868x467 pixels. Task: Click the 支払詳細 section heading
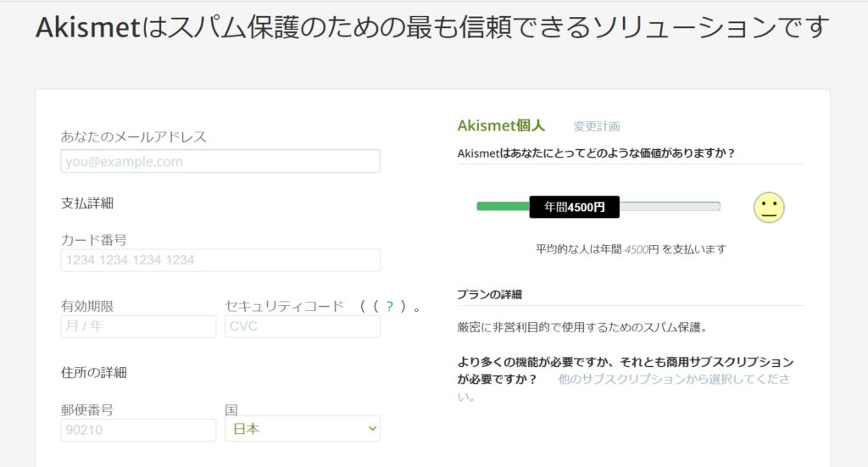(x=87, y=203)
